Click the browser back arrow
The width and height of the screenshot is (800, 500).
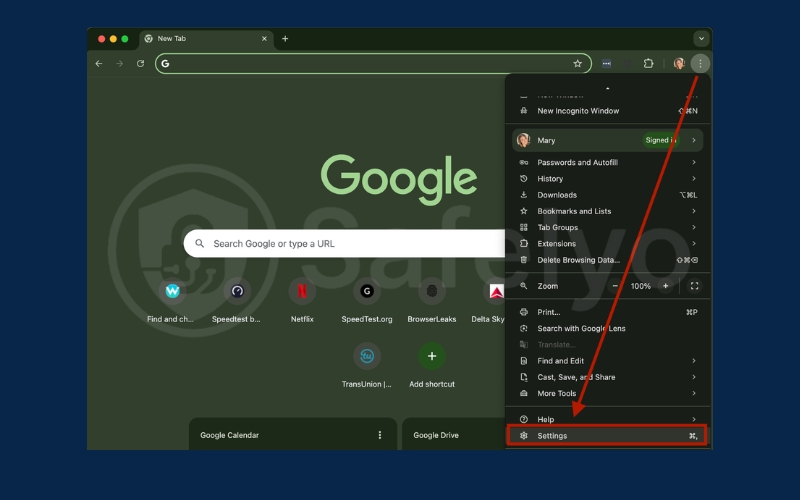pyautogui.click(x=99, y=64)
